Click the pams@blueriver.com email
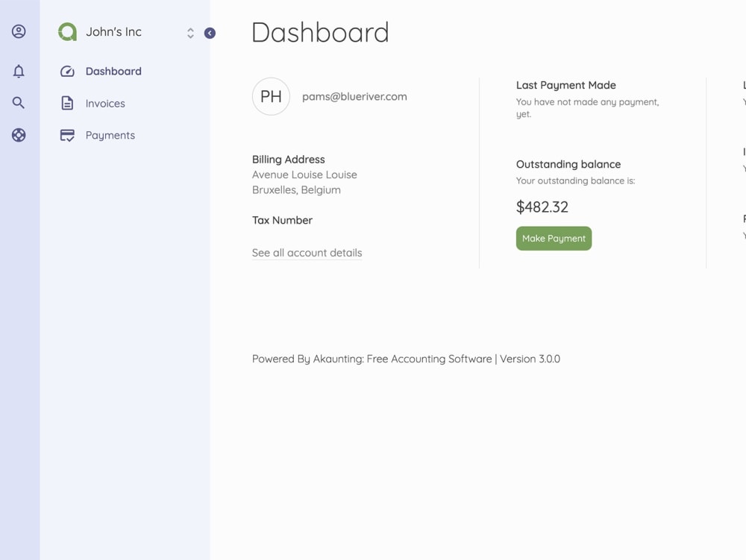Viewport: 746px width, 560px height. tap(354, 96)
